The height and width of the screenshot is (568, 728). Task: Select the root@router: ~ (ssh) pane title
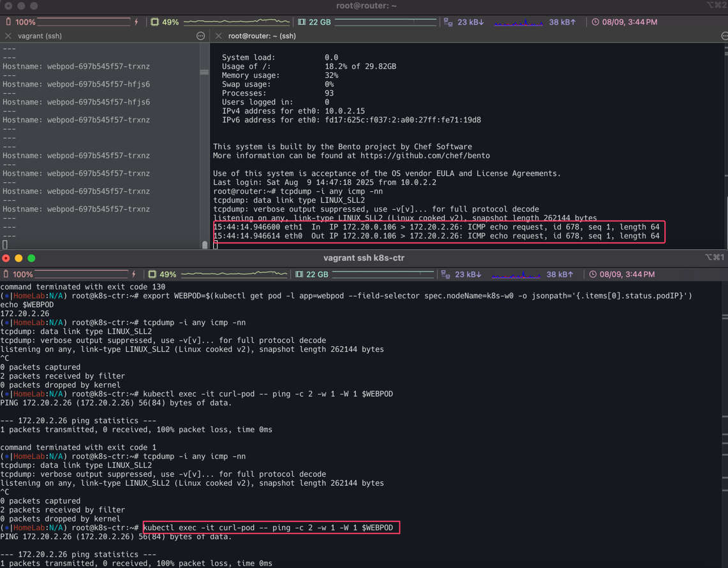tap(262, 36)
